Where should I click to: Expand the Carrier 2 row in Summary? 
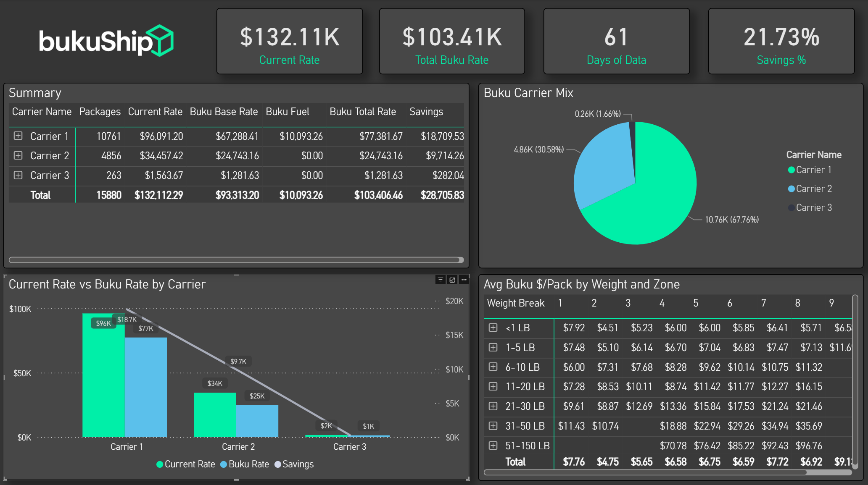tap(18, 155)
